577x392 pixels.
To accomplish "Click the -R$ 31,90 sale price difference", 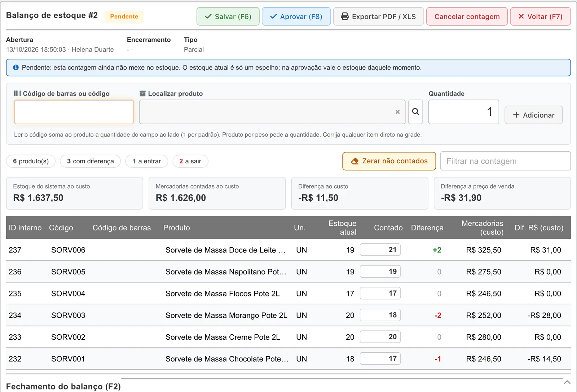I will (461, 198).
